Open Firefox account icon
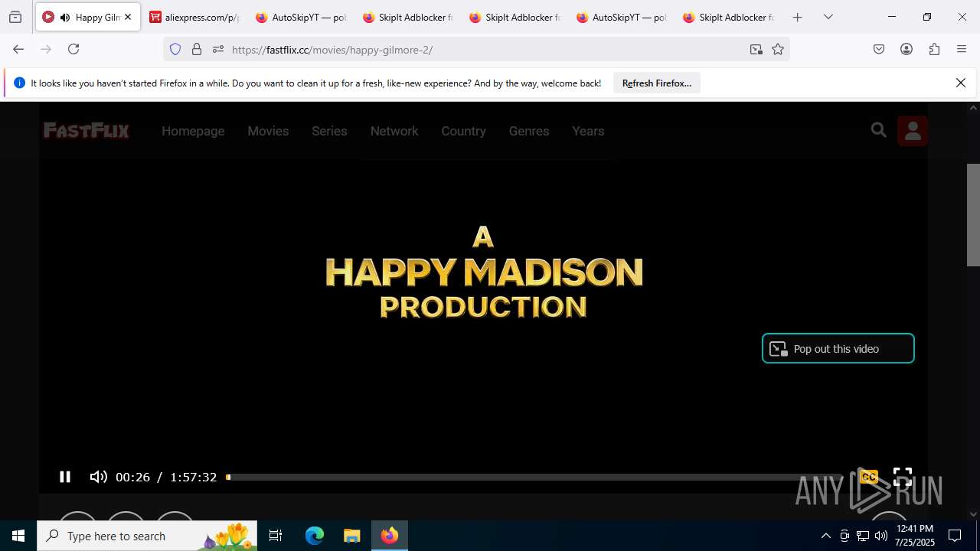 (906, 49)
